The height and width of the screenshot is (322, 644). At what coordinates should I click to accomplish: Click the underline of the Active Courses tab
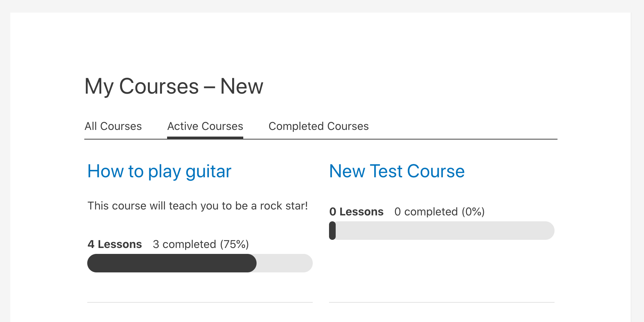pyautogui.click(x=205, y=138)
